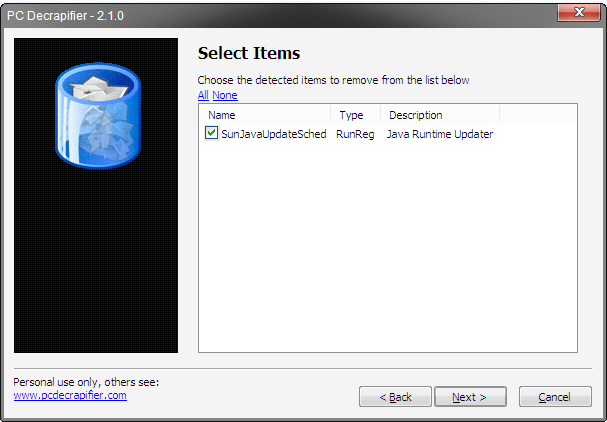607x422 pixels.
Task: Select all items via All link
Action: (x=203, y=95)
